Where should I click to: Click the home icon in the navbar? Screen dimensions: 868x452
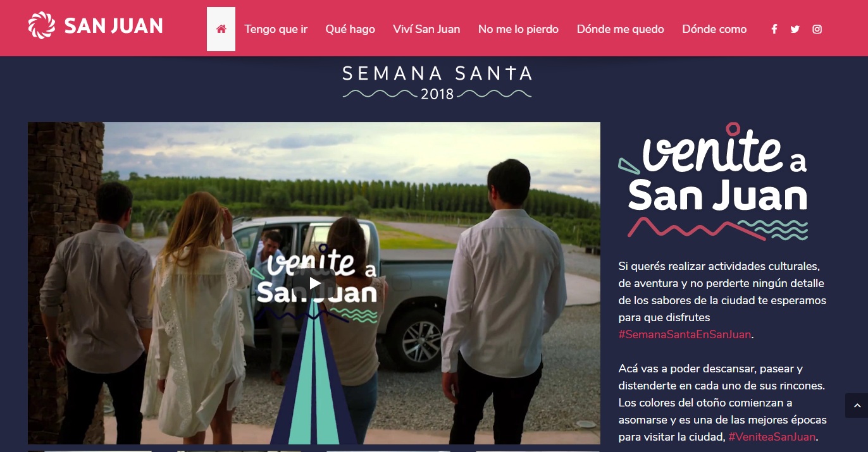[x=221, y=29]
